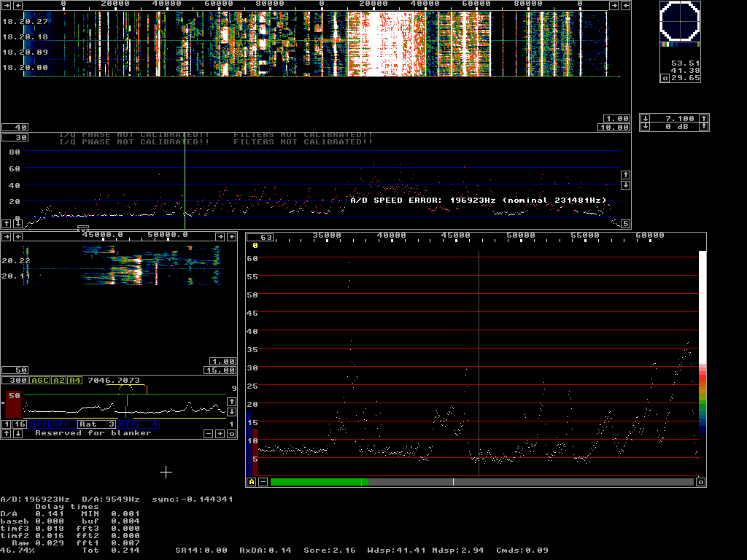Viewport: 747px width, 560px height.
Task: Click up arrow at right edge of wide spectrum
Action: pyautogui.click(x=625, y=175)
